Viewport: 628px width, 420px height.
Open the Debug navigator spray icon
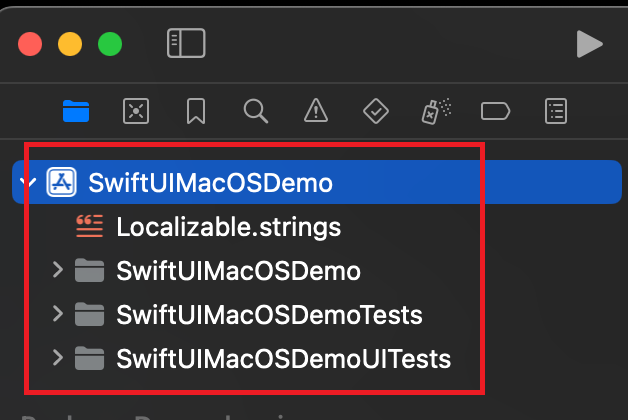(x=435, y=110)
